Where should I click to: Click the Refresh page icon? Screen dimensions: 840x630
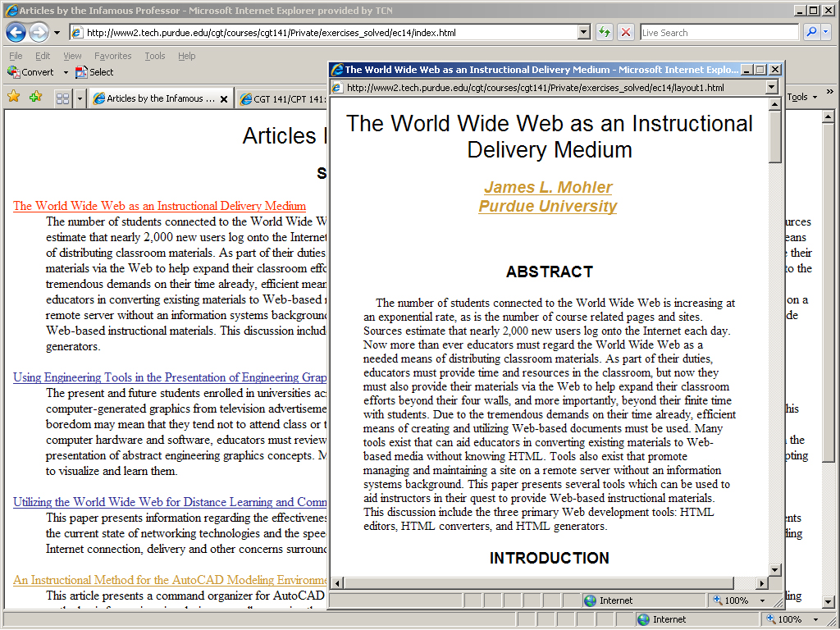tap(605, 33)
